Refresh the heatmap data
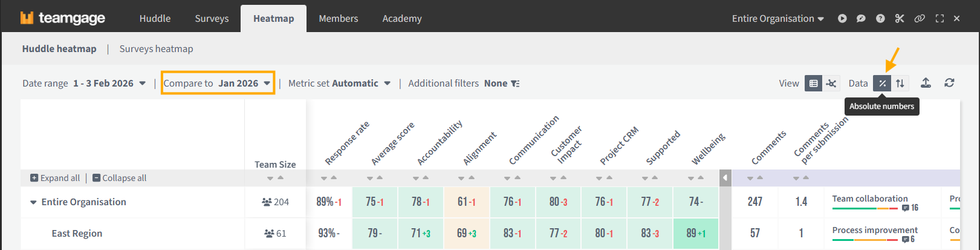The image size is (980, 250). [949, 83]
